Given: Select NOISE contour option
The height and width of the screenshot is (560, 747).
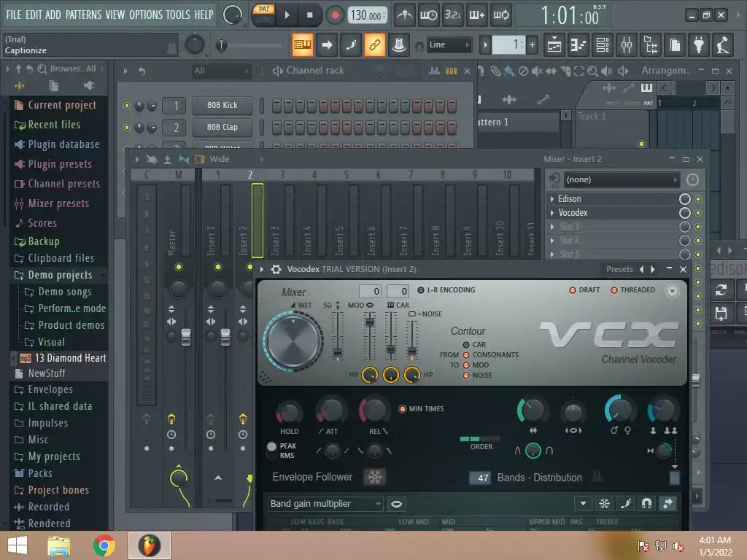Looking at the screenshot, I should [x=477, y=376].
